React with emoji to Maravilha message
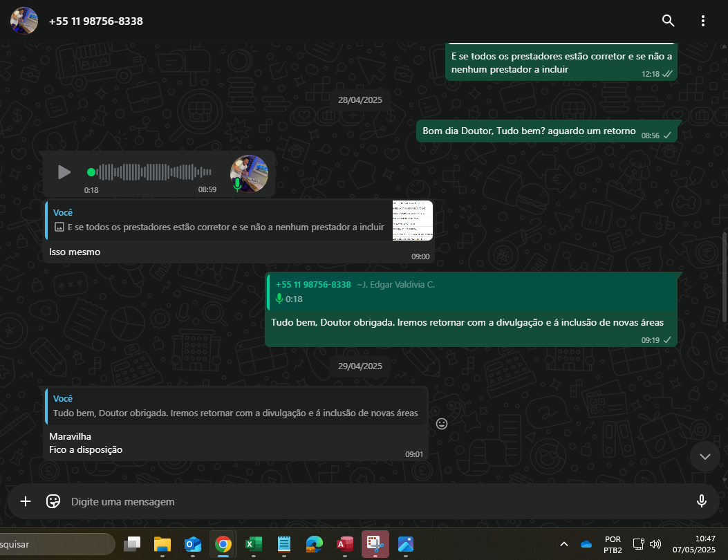Image resolution: width=728 pixels, height=560 pixels. click(x=442, y=424)
